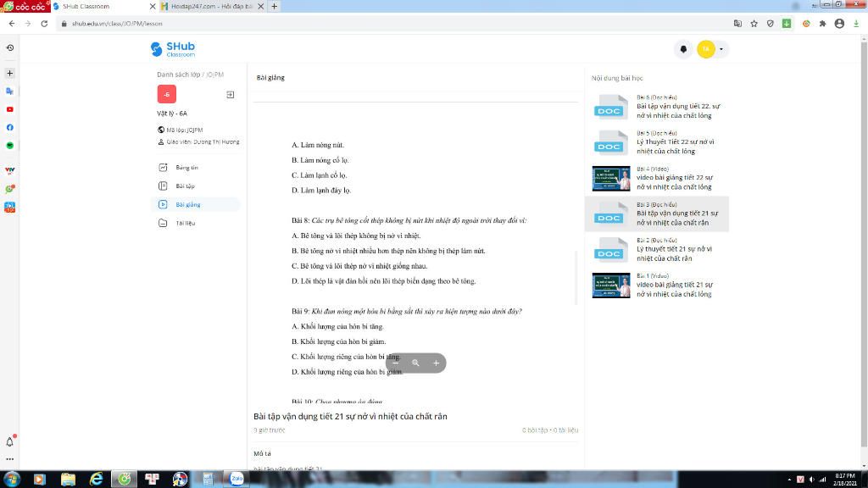Click translate page icon in address bar

coord(737,24)
